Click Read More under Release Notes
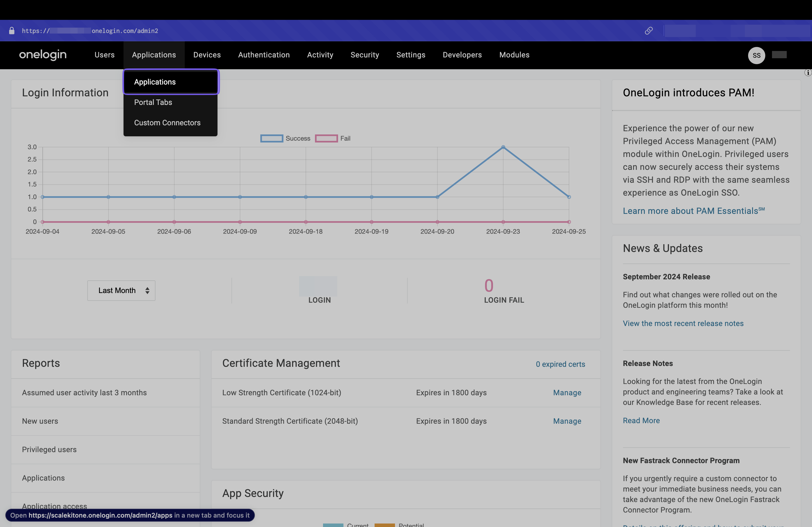This screenshot has width=812, height=527. tap(641, 420)
